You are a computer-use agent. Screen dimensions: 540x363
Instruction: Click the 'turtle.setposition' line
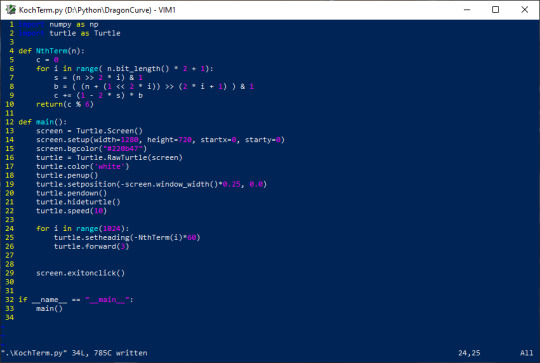pyautogui.click(x=151, y=184)
